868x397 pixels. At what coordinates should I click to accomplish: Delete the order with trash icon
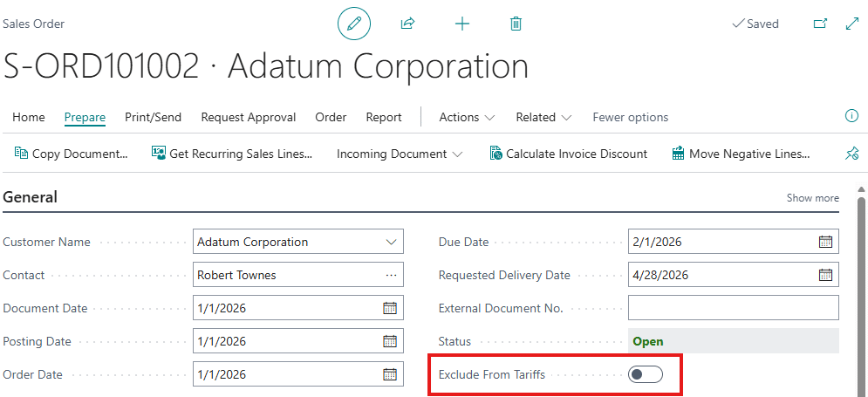click(x=516, y=24)
